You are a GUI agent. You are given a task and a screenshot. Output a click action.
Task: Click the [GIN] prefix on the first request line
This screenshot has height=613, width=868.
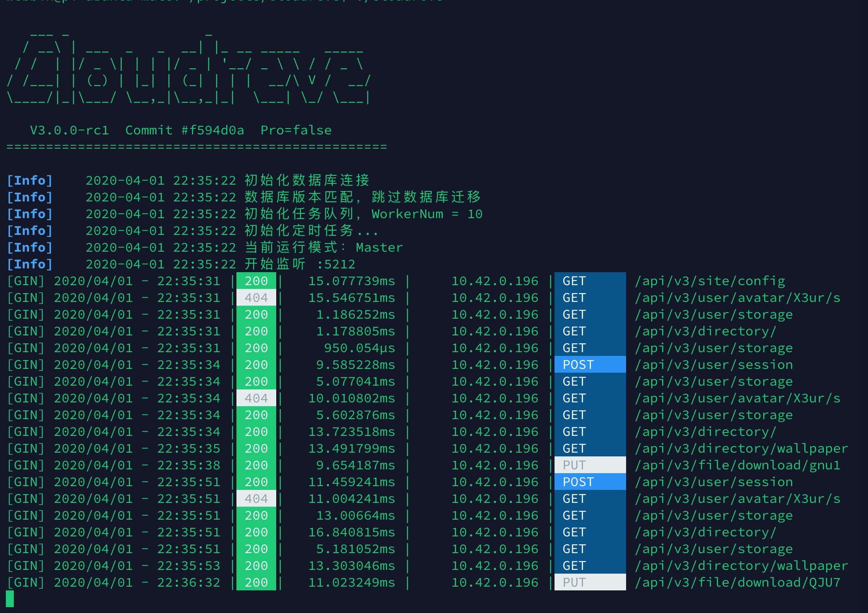[26, 281]
